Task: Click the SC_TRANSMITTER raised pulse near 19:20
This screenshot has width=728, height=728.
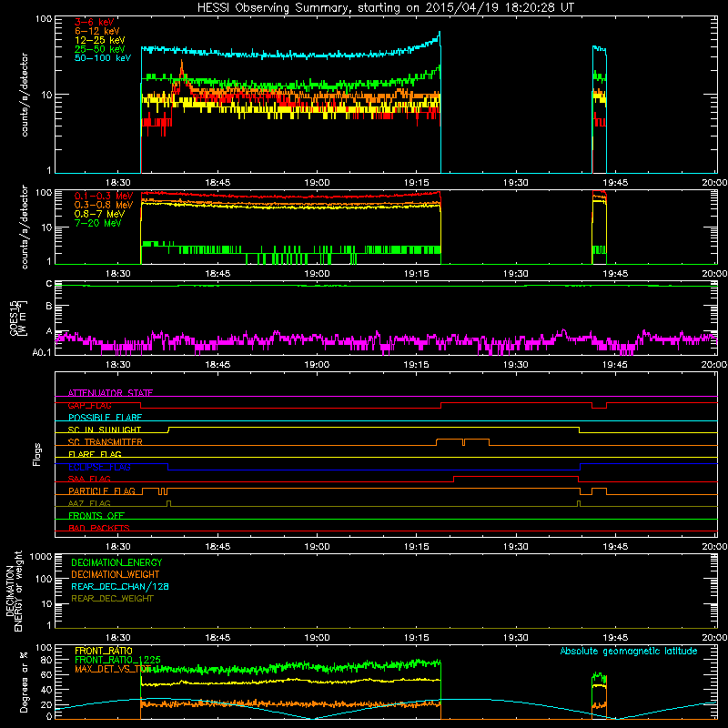Action: [462, 440]
